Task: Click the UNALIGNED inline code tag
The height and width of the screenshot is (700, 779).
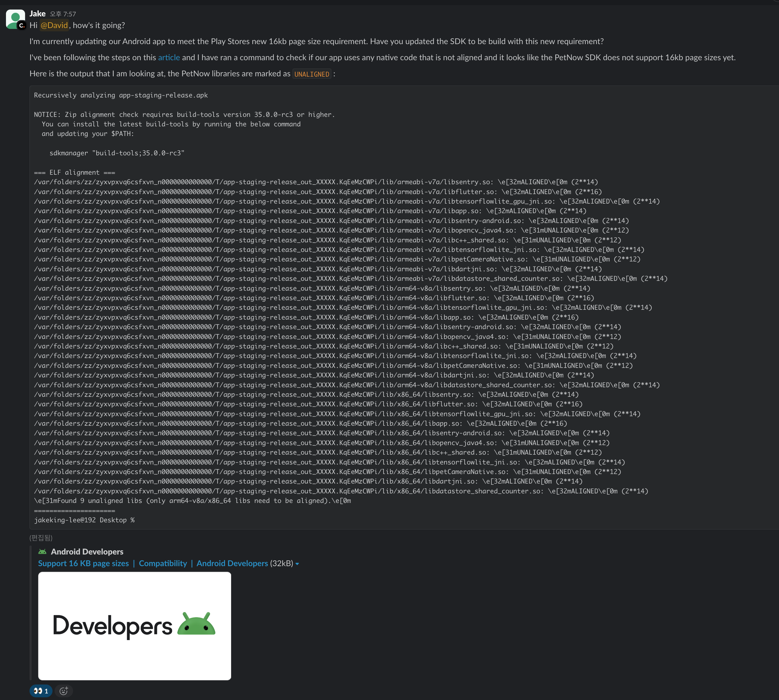Action: point(312,74)
